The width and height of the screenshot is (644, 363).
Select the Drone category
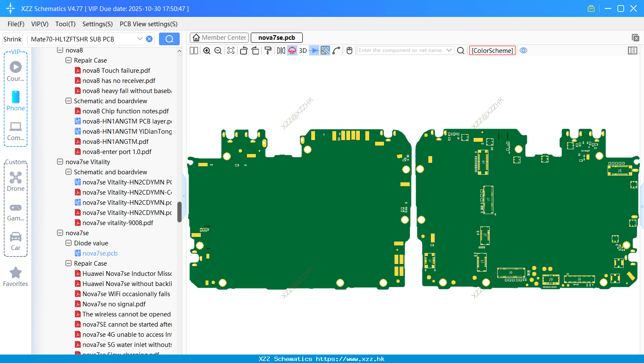click(x=16, y=181)
